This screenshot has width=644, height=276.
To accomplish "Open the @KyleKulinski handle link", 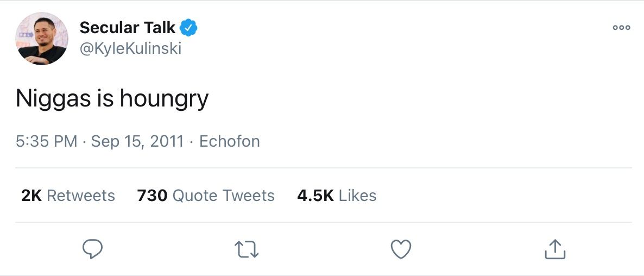I will (130, 49).
